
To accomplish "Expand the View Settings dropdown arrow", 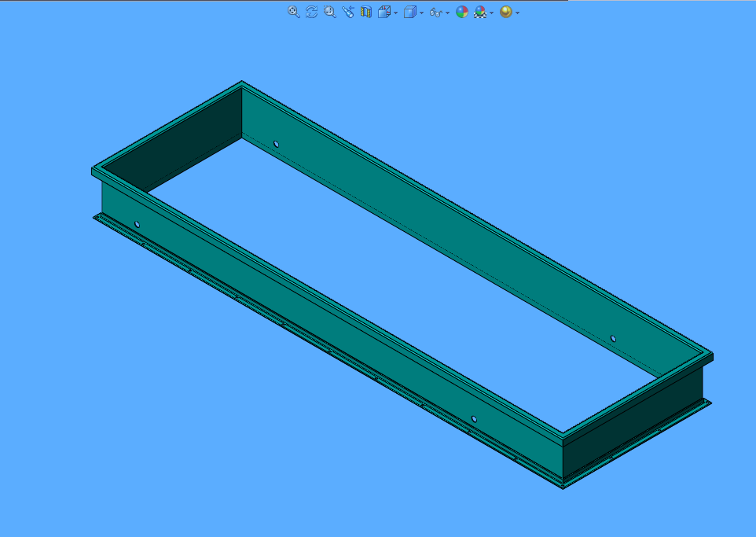I will point(518,13).
